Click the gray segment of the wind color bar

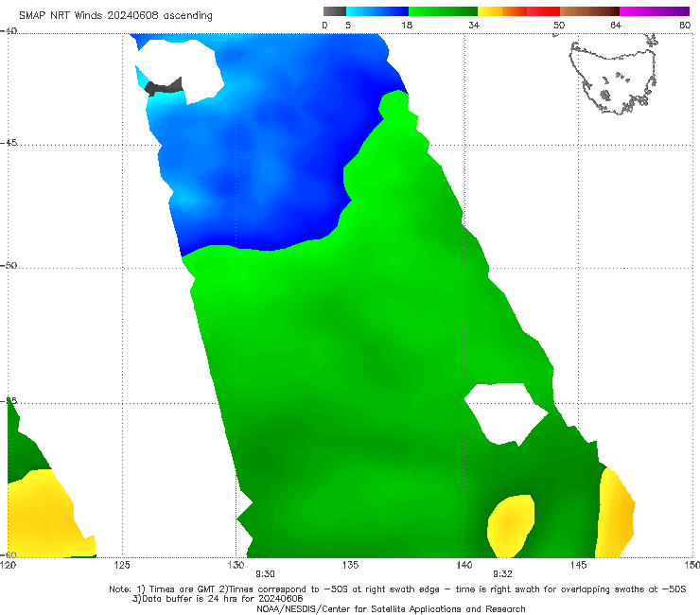[x=335, y=11]
